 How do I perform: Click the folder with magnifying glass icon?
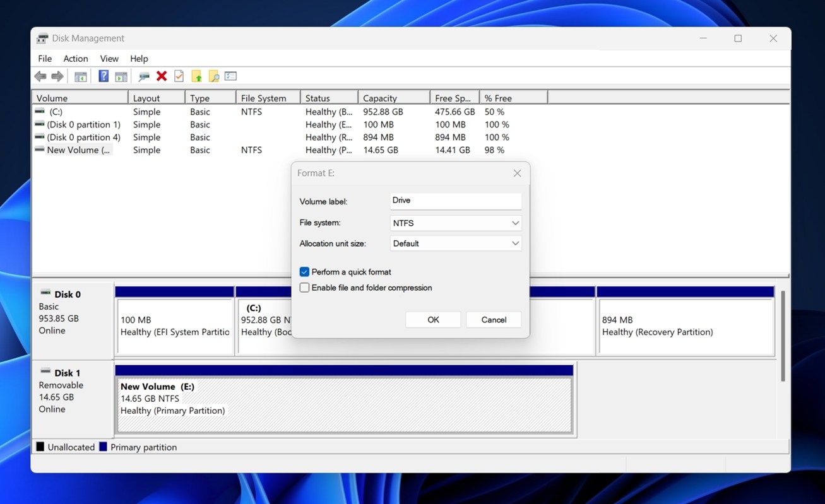click(214, 76)
